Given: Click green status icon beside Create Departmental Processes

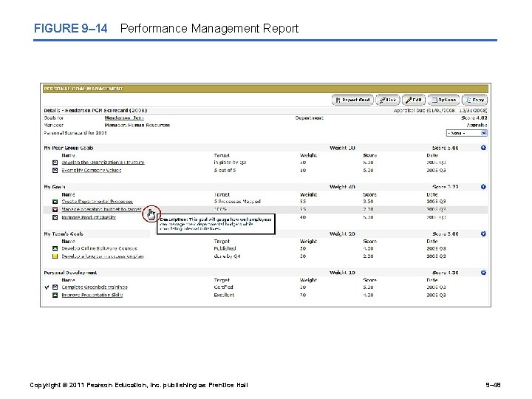Looking at the screenshot, I should point(55,202).
